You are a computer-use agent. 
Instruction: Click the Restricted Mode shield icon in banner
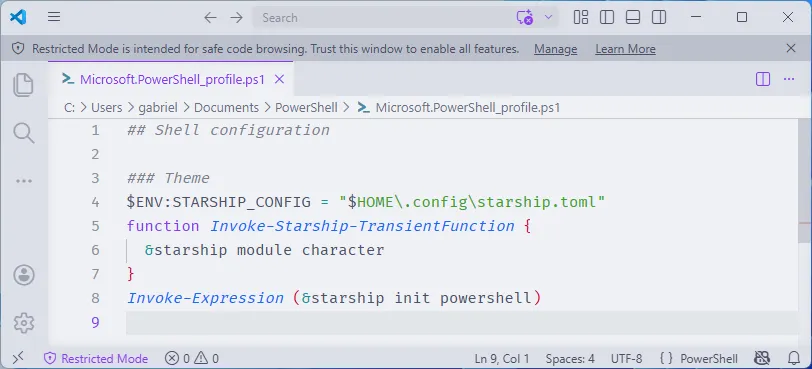click(18, 49)
